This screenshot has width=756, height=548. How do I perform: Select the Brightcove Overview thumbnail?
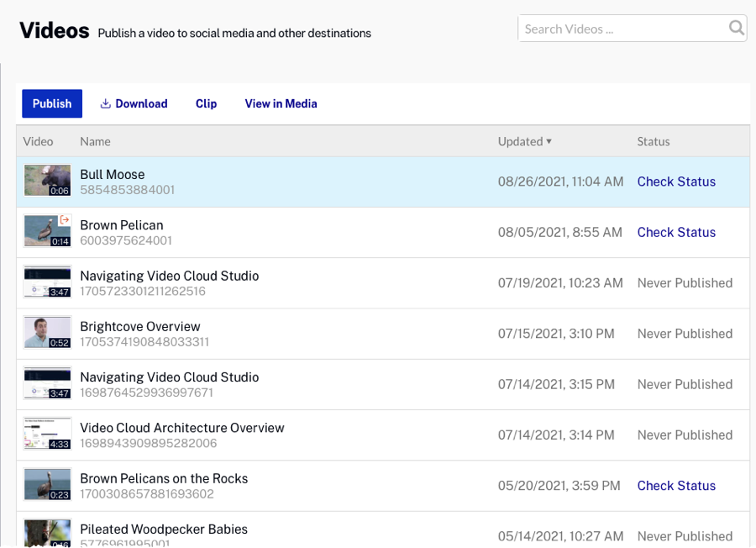(x=47, y=333)
